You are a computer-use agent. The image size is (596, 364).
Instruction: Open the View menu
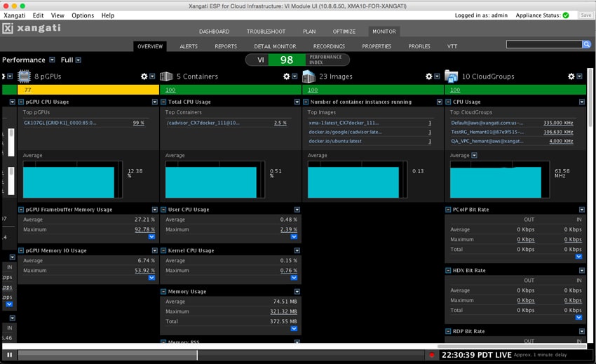coord(57,15)
